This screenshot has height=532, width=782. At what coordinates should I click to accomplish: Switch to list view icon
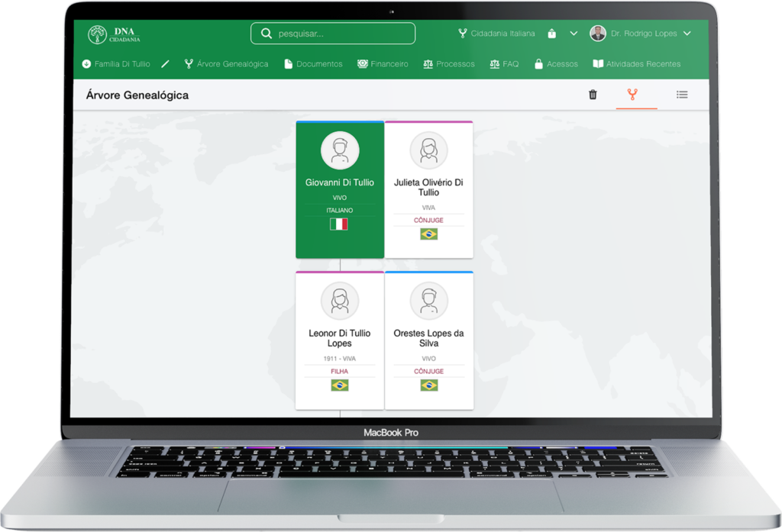pos(682,95)
